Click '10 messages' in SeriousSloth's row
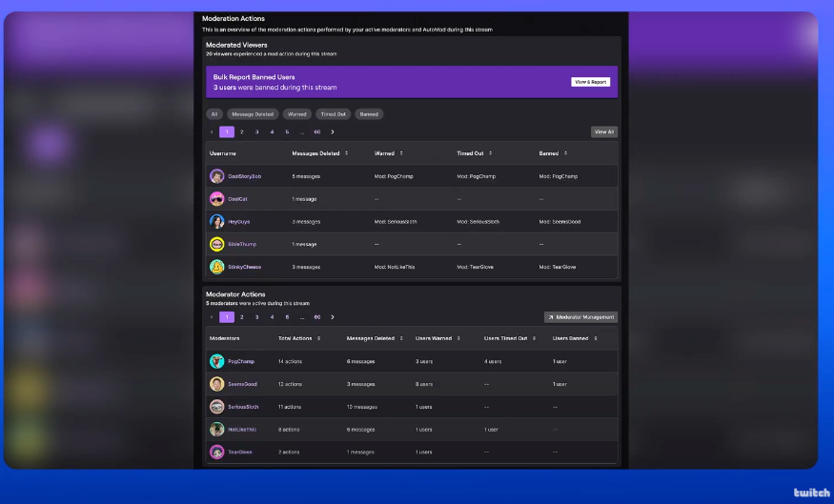Image resolution: width=834 pixels, height=504 pixels. pyautogui.click(x=361, y=407)
